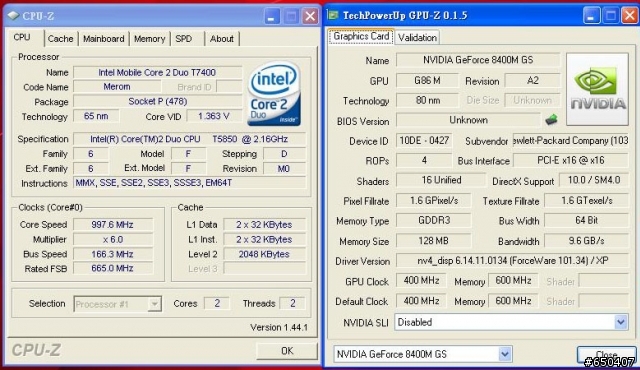Click the L1 Data value 2 x 32 KBytes
The image size is (640, 370).
pos(264,224)
